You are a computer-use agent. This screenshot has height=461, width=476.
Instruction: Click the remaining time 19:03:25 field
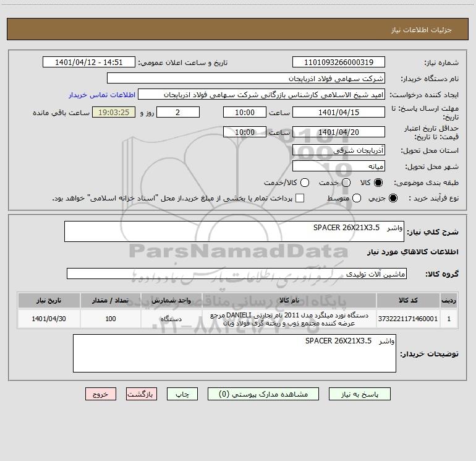[x=114, y=112]
